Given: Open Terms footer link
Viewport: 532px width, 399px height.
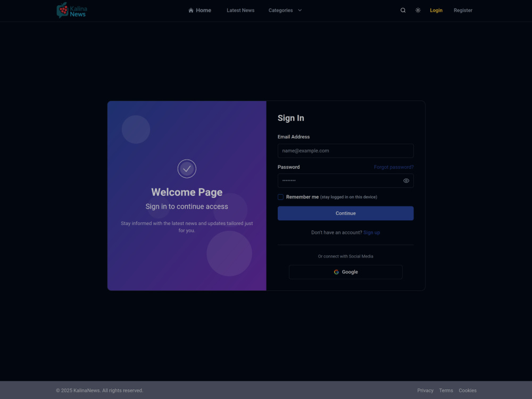Looking at the screenshot, I should (x=446, y=390).
